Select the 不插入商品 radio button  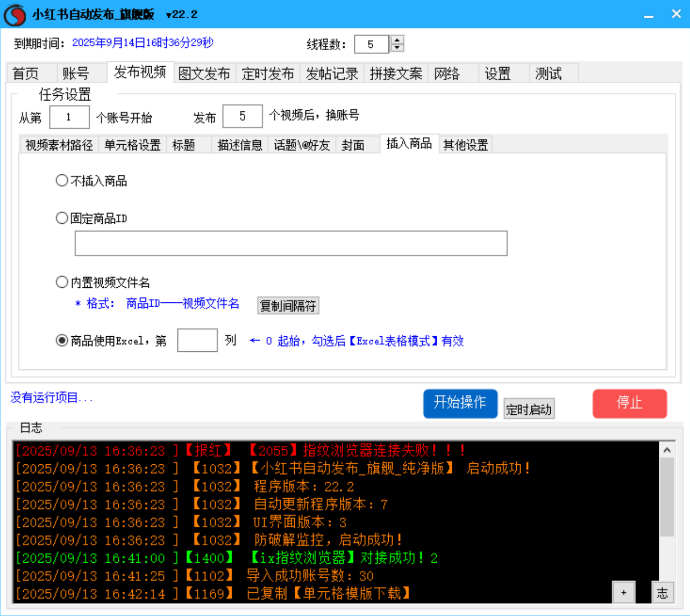[x=61, y=180]
